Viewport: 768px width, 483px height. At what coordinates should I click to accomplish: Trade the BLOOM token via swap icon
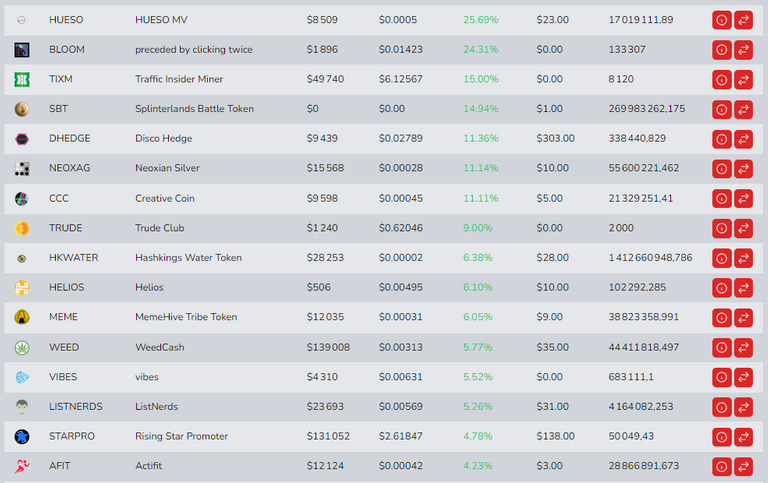(744, 50)
